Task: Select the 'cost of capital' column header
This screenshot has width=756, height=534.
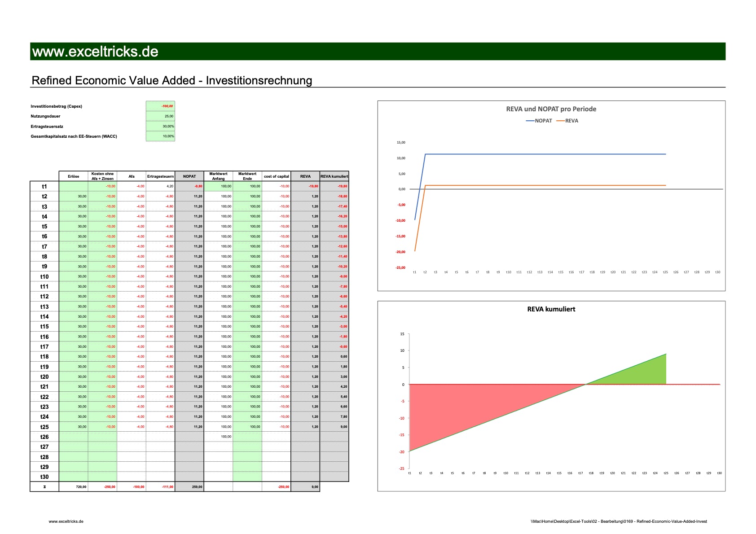Action: pyautogui.click(x=277, y=176)
